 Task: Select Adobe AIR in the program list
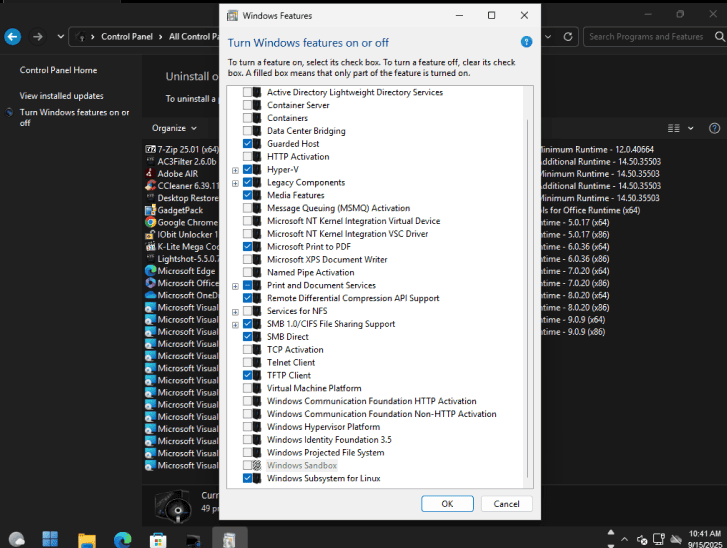[172, 173]
